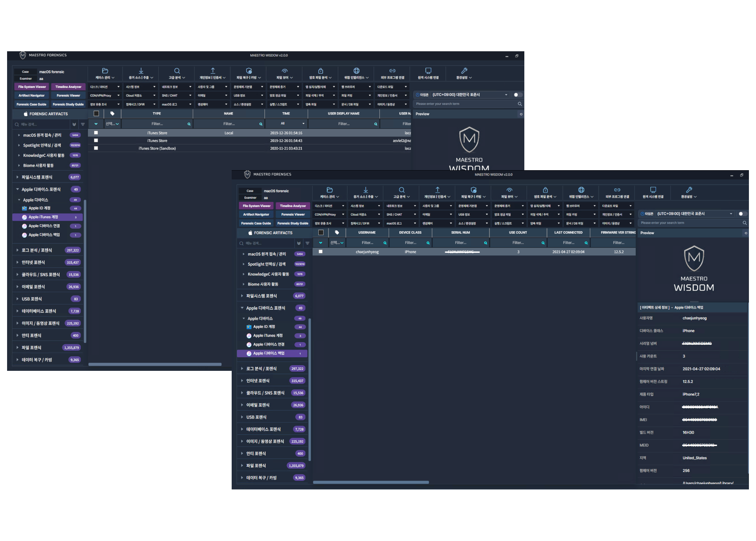Click collapse-all double chevron in back window sidebar
This screenshot has height=541, width=756.
[x=74, y=125]
